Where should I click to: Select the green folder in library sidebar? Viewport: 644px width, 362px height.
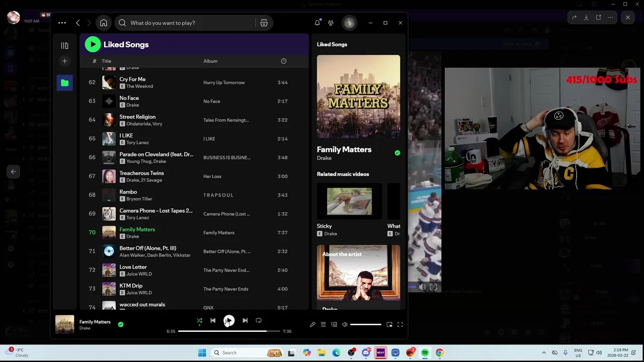pos(64,83)
